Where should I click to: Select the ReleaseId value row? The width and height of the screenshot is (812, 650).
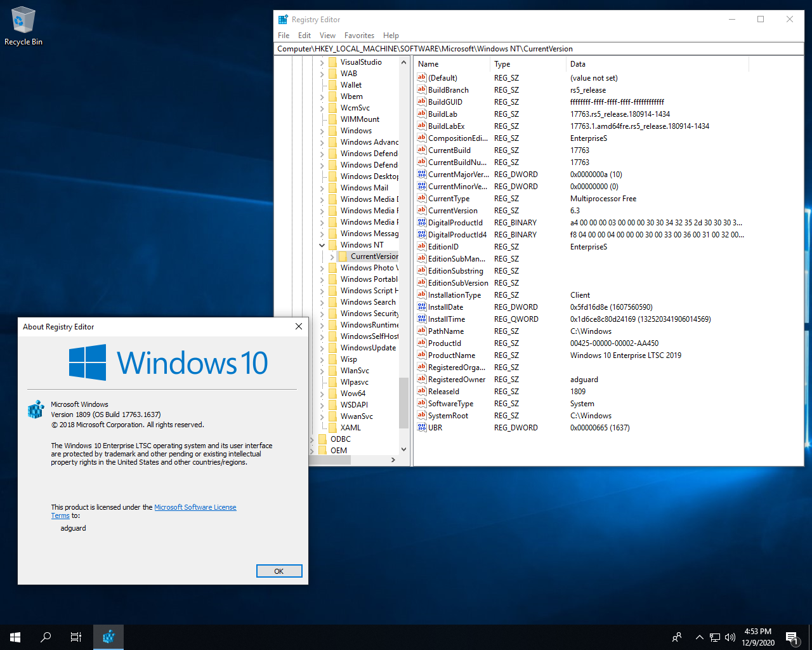[x=608, y=391]
